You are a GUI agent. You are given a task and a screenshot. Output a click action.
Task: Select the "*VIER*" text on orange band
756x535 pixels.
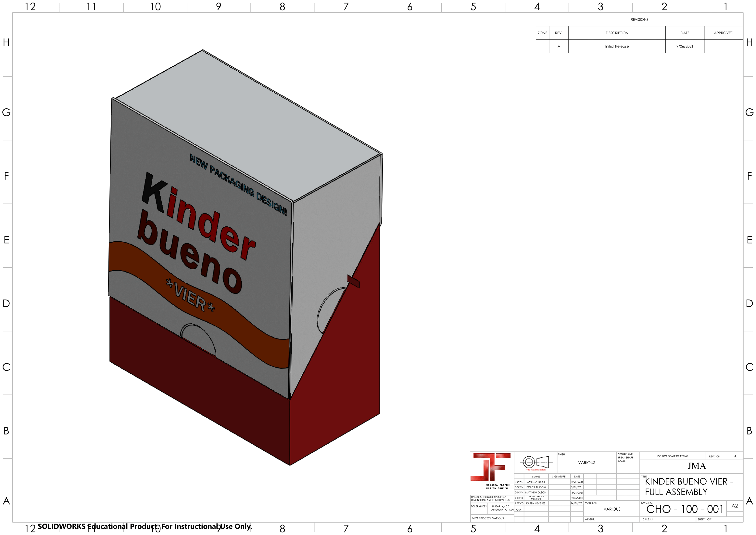coord(190,296)
